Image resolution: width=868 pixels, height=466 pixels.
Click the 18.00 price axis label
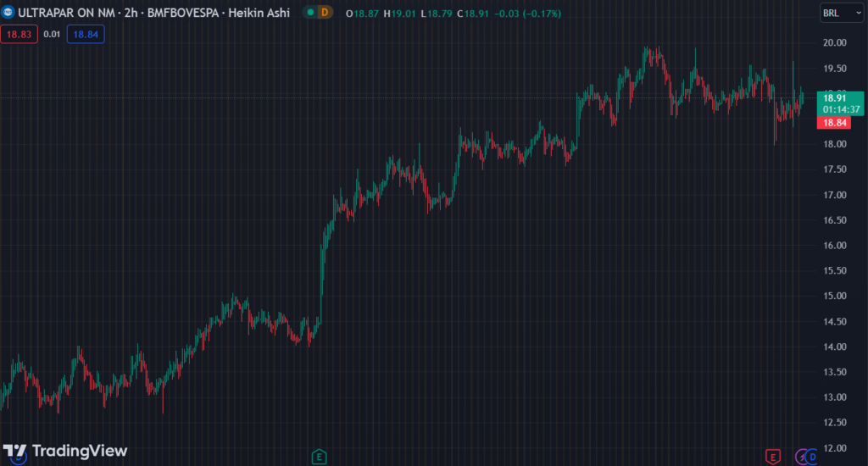834,144
